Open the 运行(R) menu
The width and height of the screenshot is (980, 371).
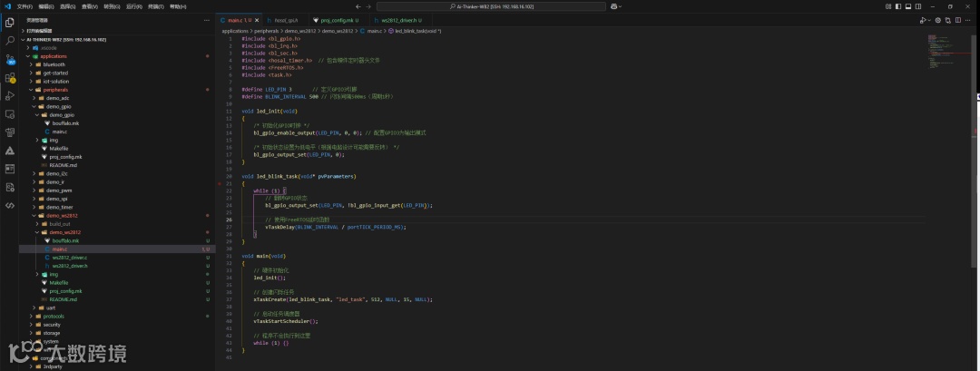[x=133, y=6]
